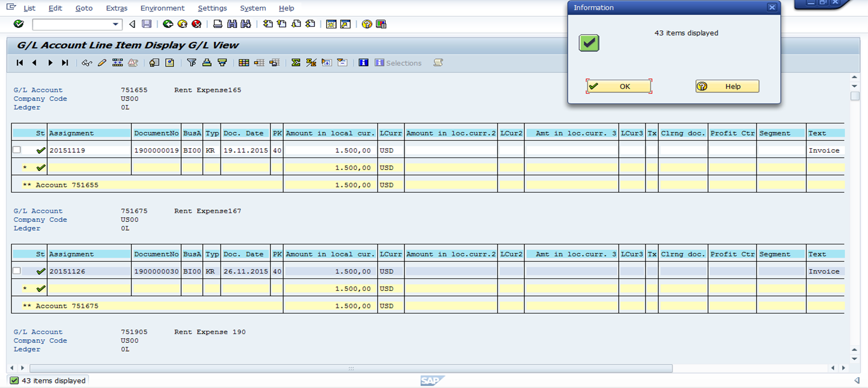This screenshot has height=388, width=868.
Task: Display totals using the Sigma icon
Action: [296, 62]
